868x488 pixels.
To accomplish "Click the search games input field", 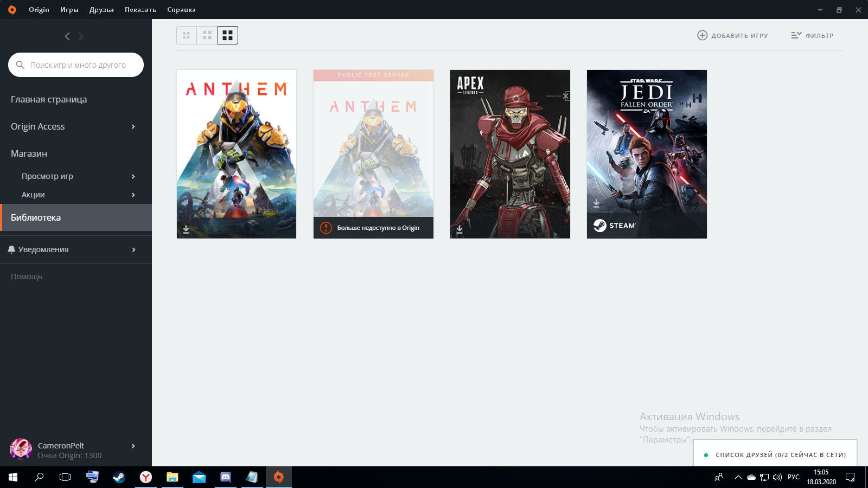I will 76,65.
